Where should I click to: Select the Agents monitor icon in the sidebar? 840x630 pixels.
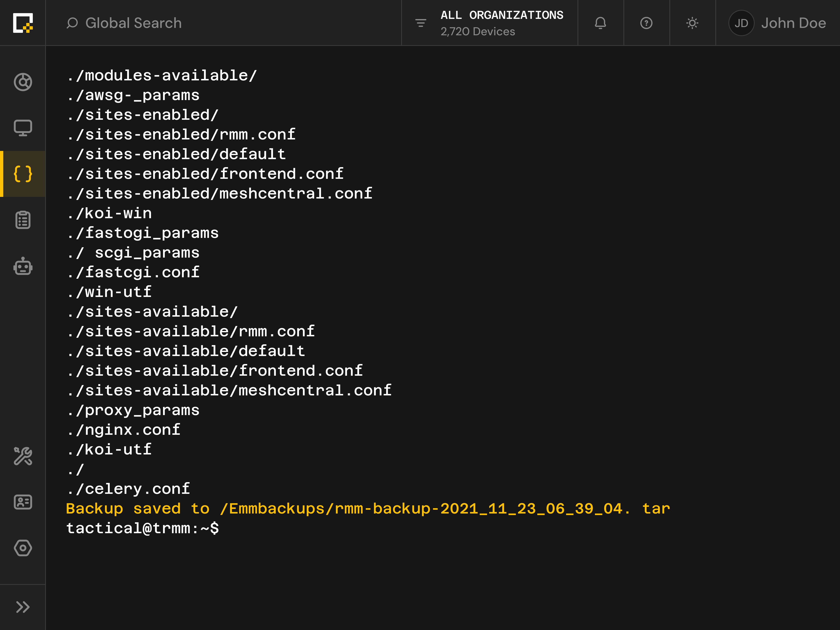pos(22,128)
